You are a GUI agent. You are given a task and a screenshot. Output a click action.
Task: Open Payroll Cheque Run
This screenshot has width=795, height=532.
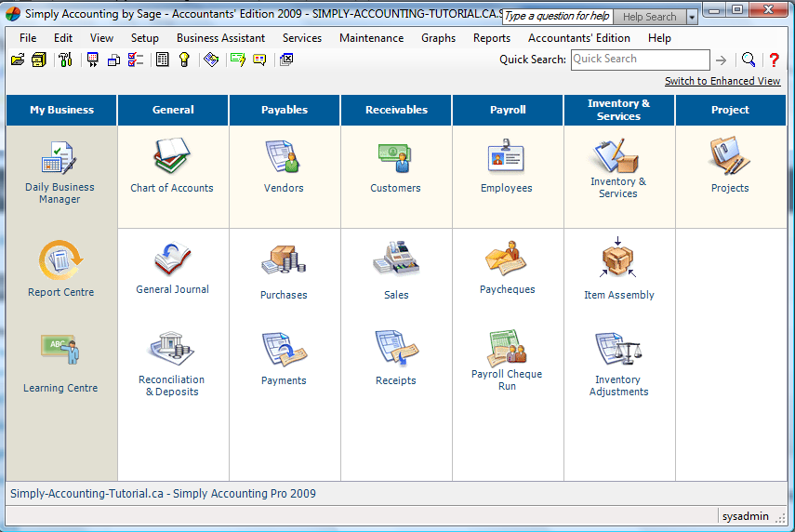pyautogui.click(x=507, y=361)
